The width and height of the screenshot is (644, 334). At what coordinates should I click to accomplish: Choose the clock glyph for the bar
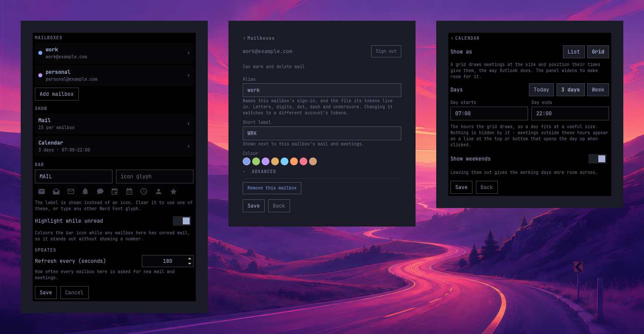144,192
